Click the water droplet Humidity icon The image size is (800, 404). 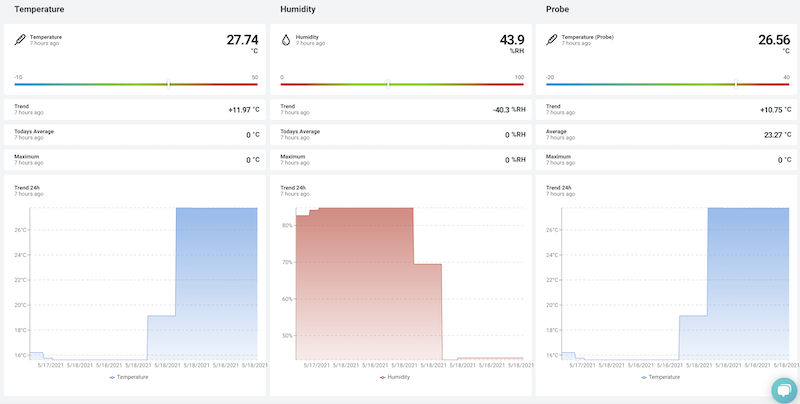[x=286, y=40]
